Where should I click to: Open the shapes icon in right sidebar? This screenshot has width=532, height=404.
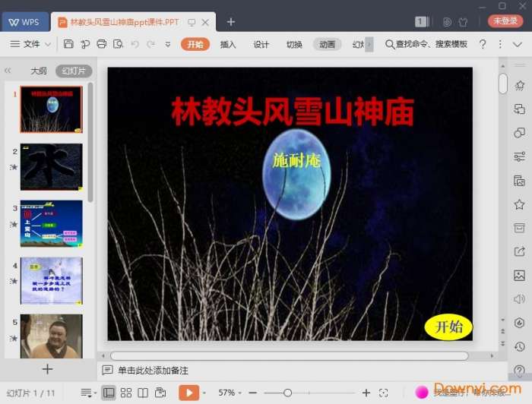click(519, 133)
